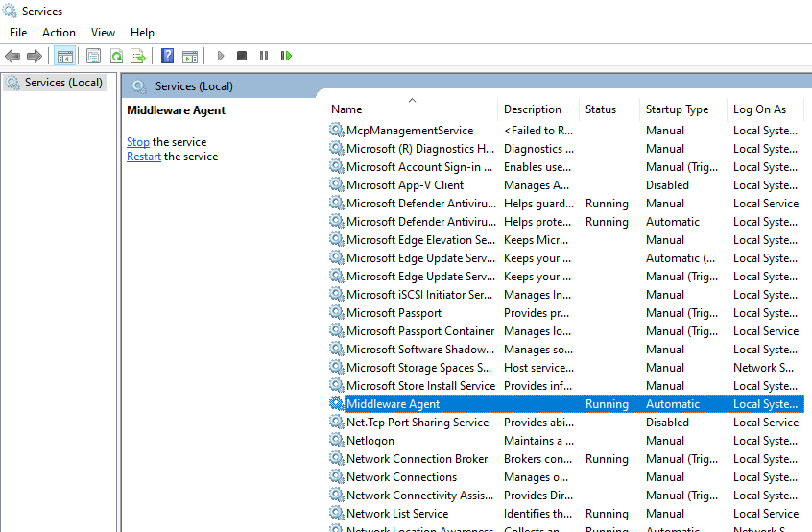This screenshot has height=532, width=812.
Task: Click Running status of Middleware Agent
Action: (x=607, y=404)
